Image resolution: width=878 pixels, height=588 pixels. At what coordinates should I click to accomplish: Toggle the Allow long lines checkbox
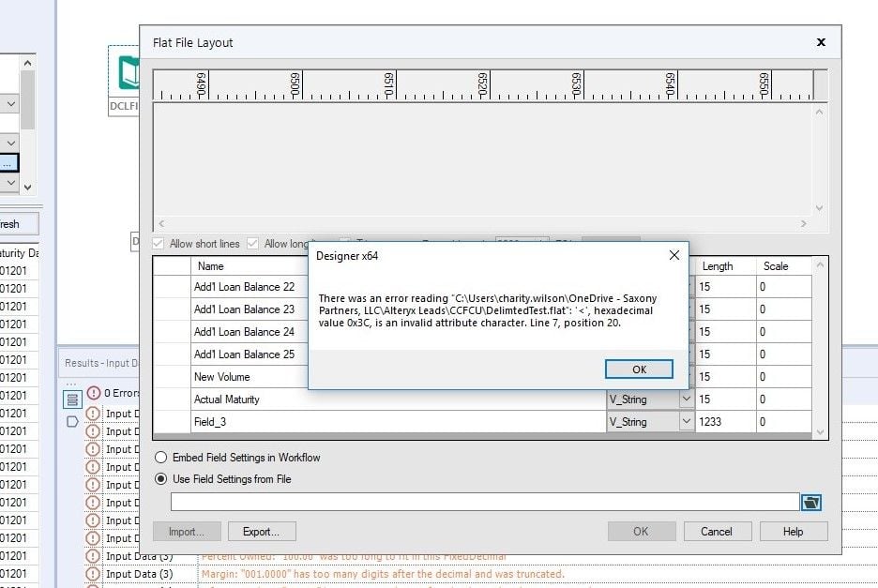(x=252, y=242)
